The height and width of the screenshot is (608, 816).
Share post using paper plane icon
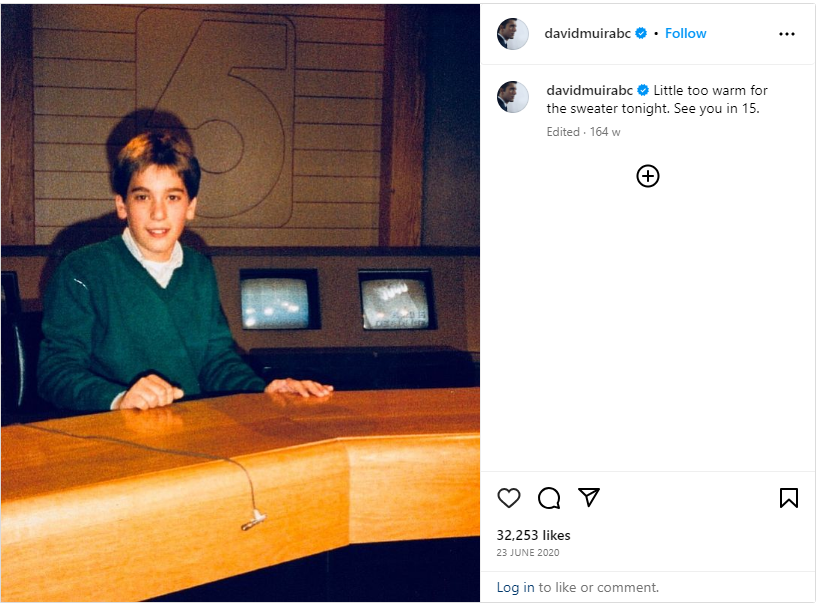[589, 497]
